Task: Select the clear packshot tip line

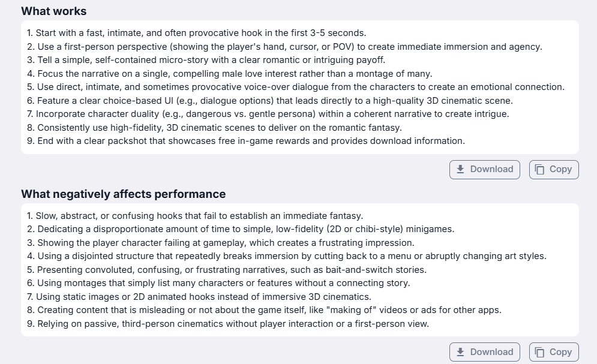Action: [x=246, y=141]
